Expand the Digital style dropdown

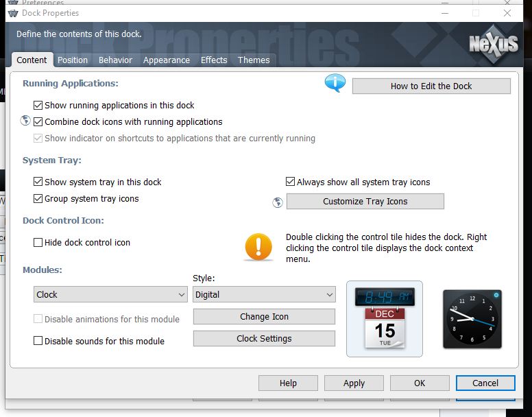tap(264, 295)
